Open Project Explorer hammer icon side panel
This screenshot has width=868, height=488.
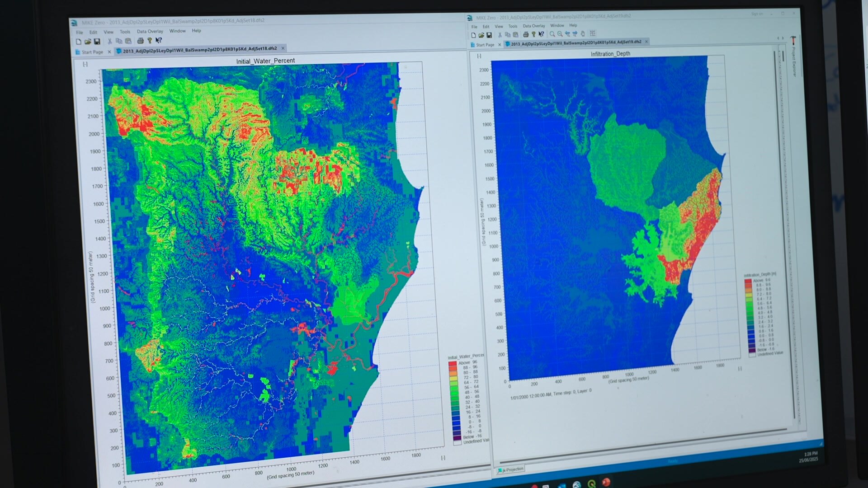(x=793, y=41)
